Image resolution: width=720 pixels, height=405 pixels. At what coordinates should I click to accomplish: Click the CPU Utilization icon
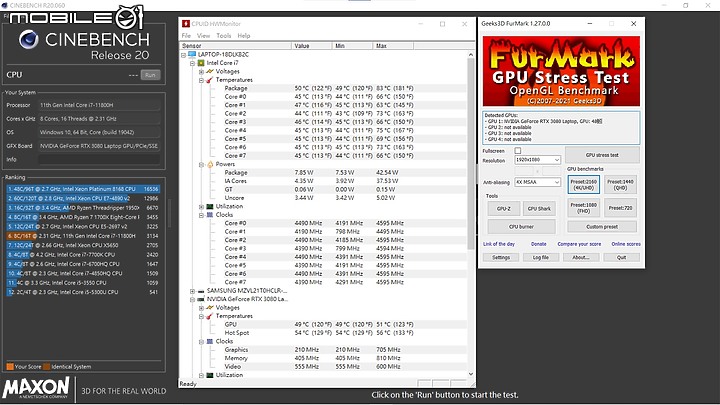click(210, 206)
